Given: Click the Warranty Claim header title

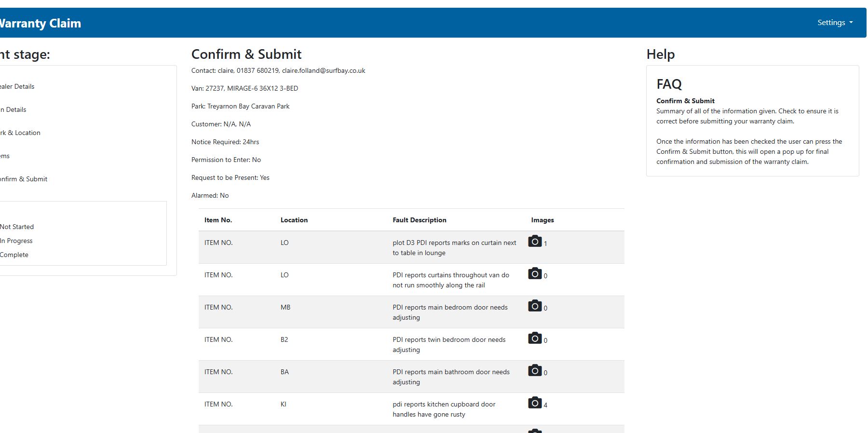Looking at the screenshot, I should (x=41, y=24).
